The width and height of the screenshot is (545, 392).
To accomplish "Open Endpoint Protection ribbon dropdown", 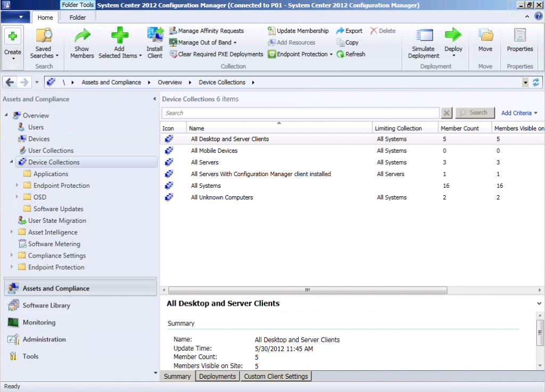I will click(300, 54).
